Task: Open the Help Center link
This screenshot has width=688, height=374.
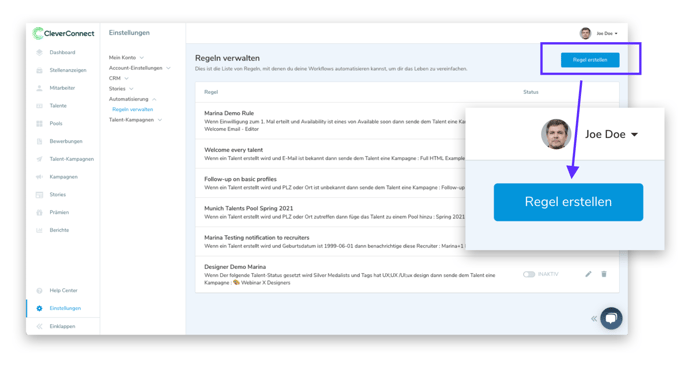Action: click(x=63, y=291)
